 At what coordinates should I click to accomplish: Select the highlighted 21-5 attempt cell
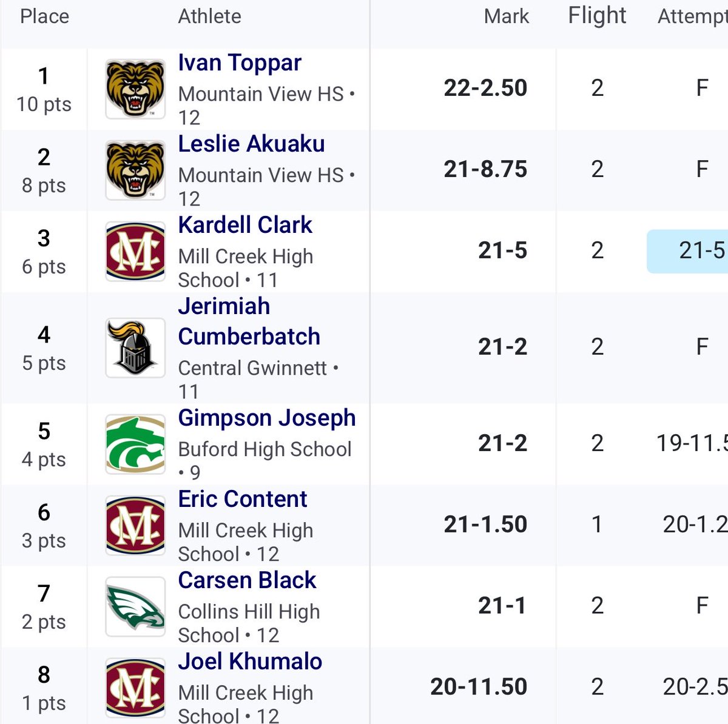[x=688, y=251]
